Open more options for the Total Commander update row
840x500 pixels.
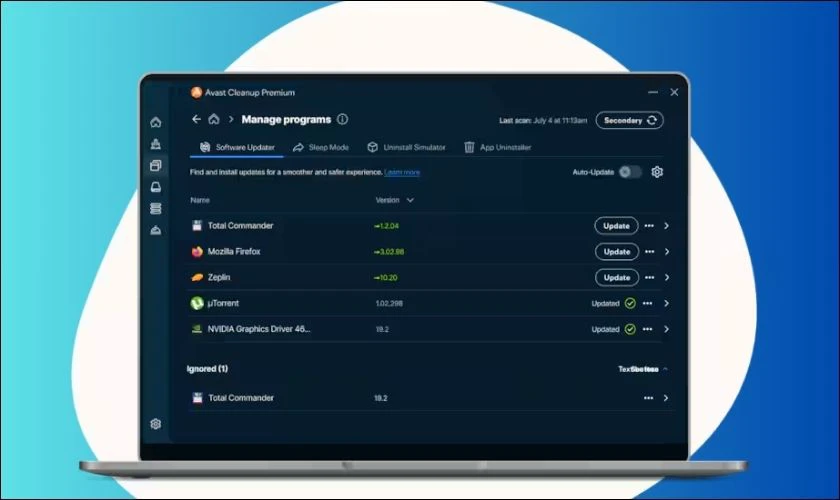pos(649,226)
